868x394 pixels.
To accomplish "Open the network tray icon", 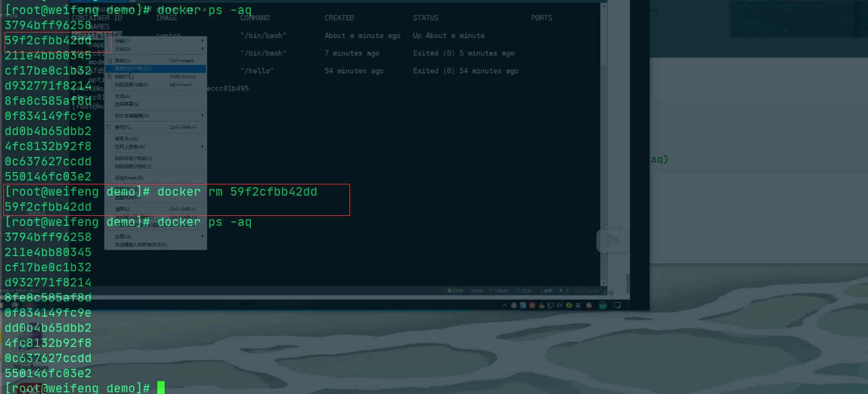I will [x=550, y=305].
